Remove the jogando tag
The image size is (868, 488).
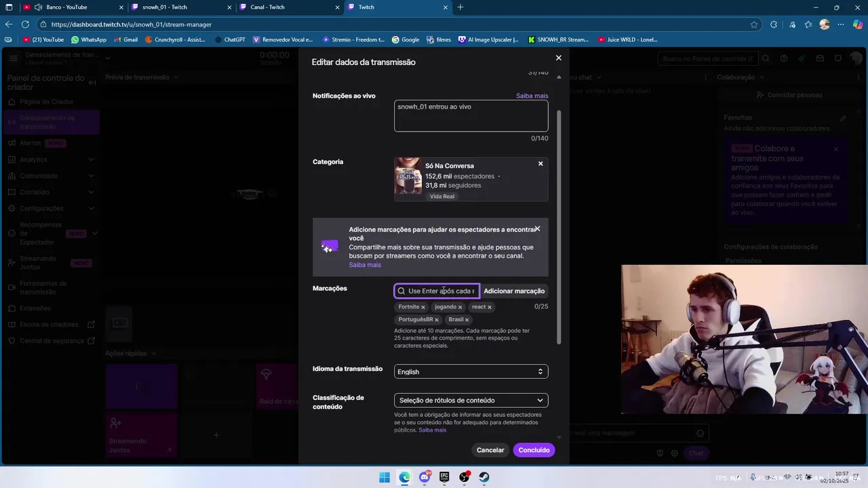pyautogui.click(x=460, y=307)
